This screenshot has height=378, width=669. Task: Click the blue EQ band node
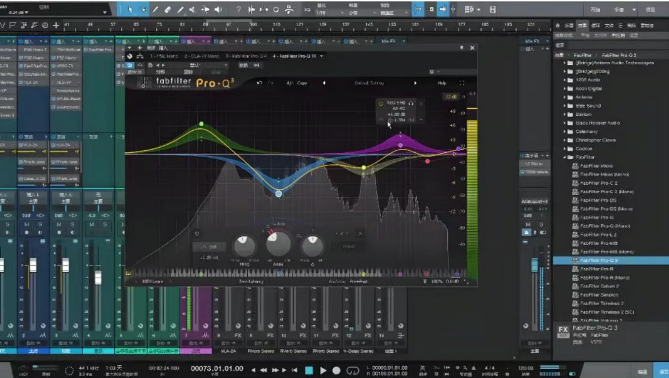point(279,194)
